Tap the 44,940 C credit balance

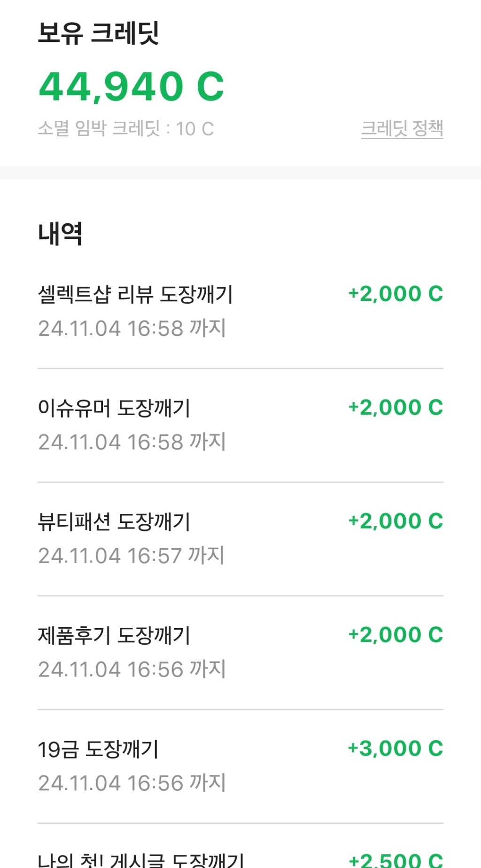tap(131, 87)
